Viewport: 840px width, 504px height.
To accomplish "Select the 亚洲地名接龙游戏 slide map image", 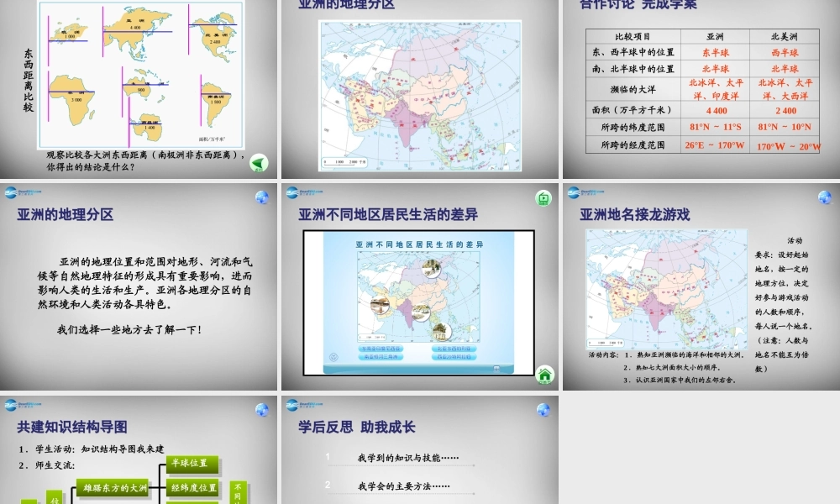I will [x=666, y=289].
